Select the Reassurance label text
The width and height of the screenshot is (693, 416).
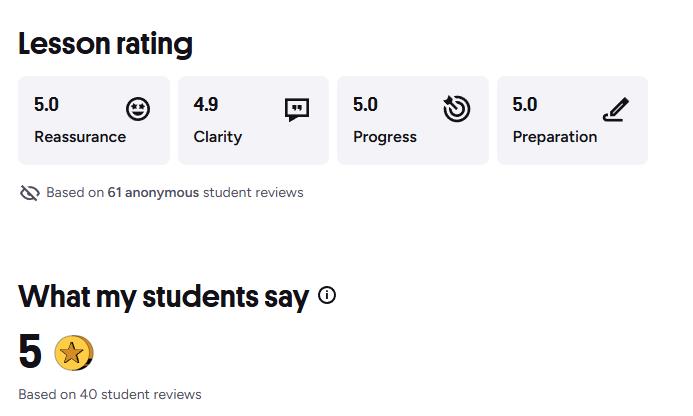coord(80,137)
